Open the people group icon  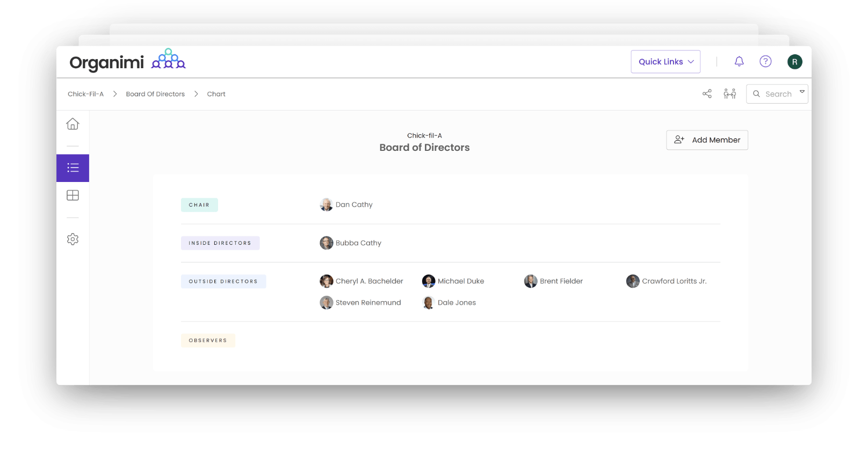(729, 94)
